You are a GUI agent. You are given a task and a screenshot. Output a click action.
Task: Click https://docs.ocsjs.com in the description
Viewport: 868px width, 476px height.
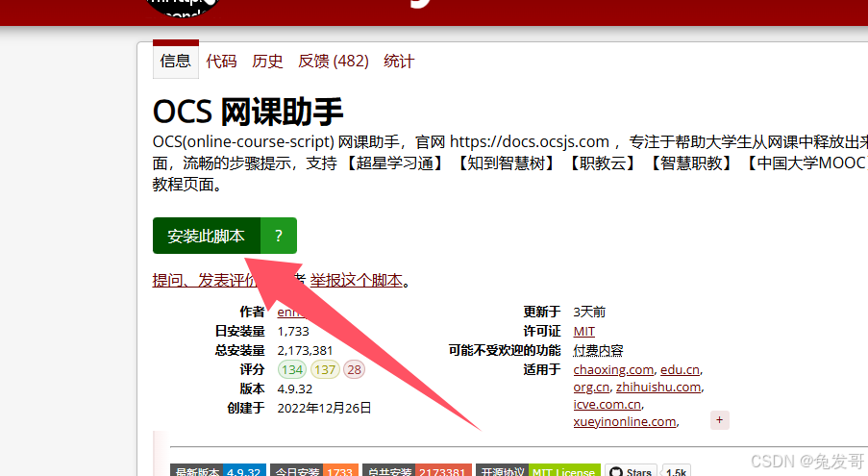[x=530, y=141]
